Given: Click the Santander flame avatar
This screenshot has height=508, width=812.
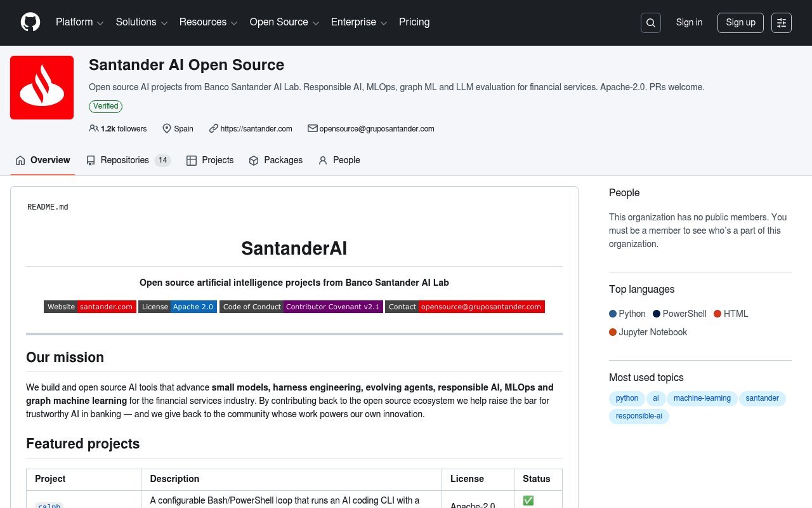Looking at the screenshot, I should (42, 88).
